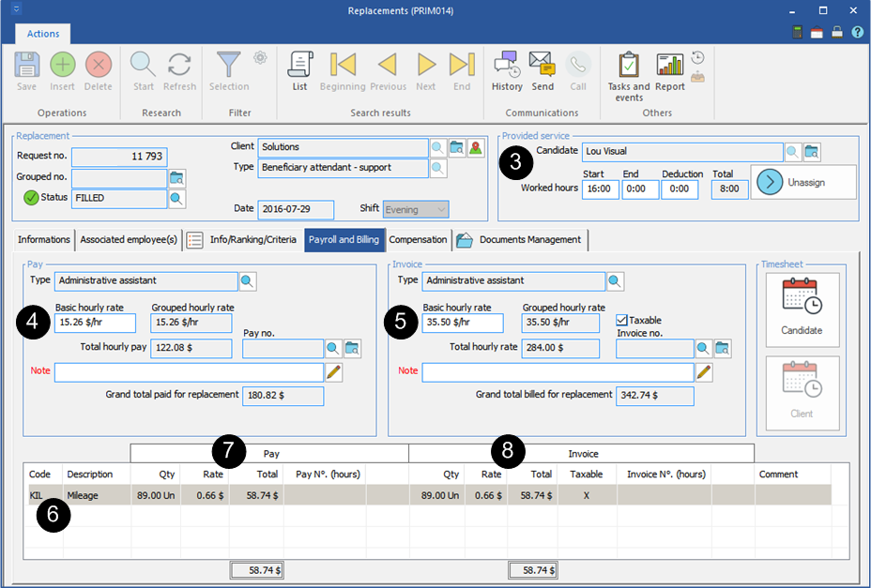This screenshot has width=871, height=588.
Task: Search replacement Type with magnifier icon
Action: [437, 168]
